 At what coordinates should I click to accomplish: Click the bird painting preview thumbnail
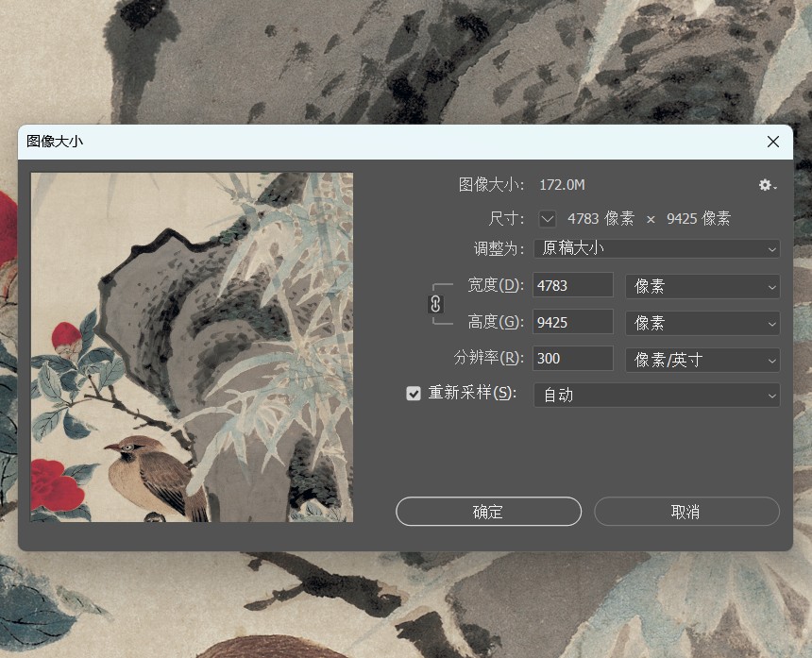[x=192, y=347]
